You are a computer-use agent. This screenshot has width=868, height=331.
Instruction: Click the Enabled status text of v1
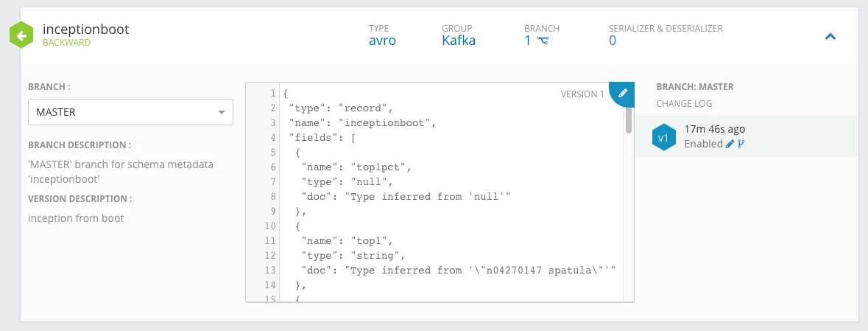704,144
